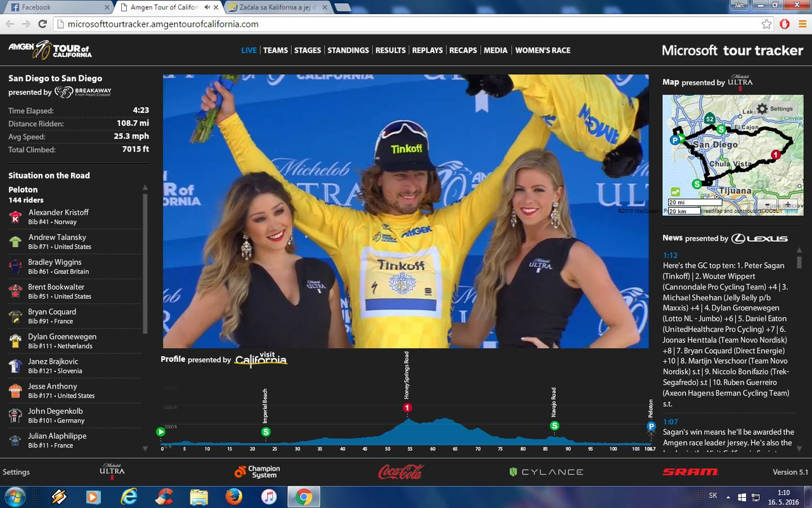Launch Internet Explorer from taskbar

click(x=129, y=497)
